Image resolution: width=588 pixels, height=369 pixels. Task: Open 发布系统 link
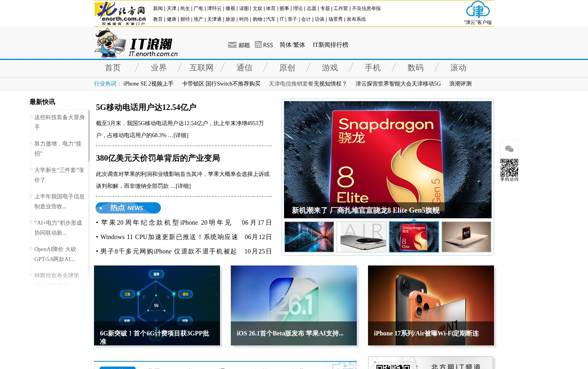356,19
